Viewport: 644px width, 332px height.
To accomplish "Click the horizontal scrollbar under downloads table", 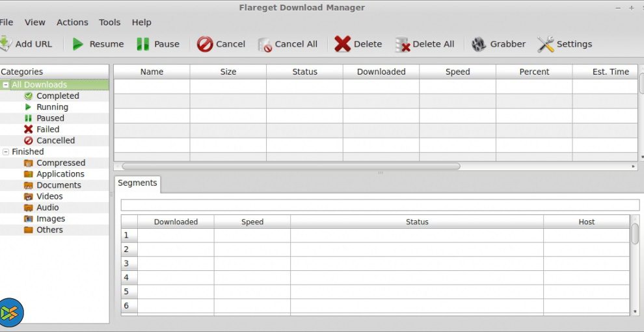I will pos(291,166).
